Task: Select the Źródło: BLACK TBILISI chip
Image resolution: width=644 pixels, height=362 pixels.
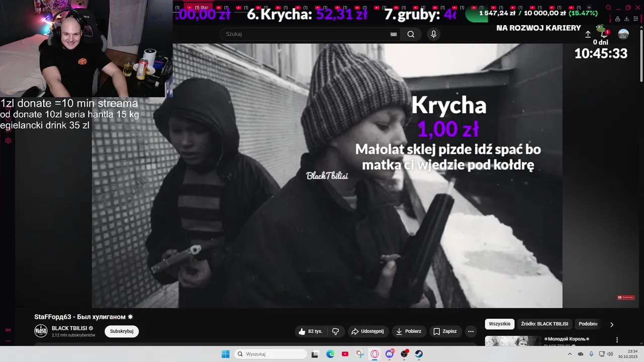Action: [x=544, y=324]
